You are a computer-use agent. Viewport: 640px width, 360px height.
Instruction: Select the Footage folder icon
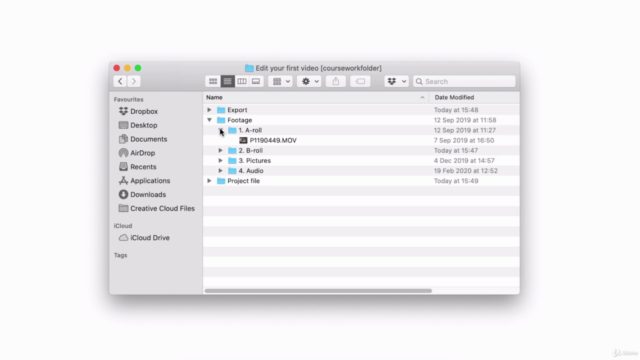(221, 120)
